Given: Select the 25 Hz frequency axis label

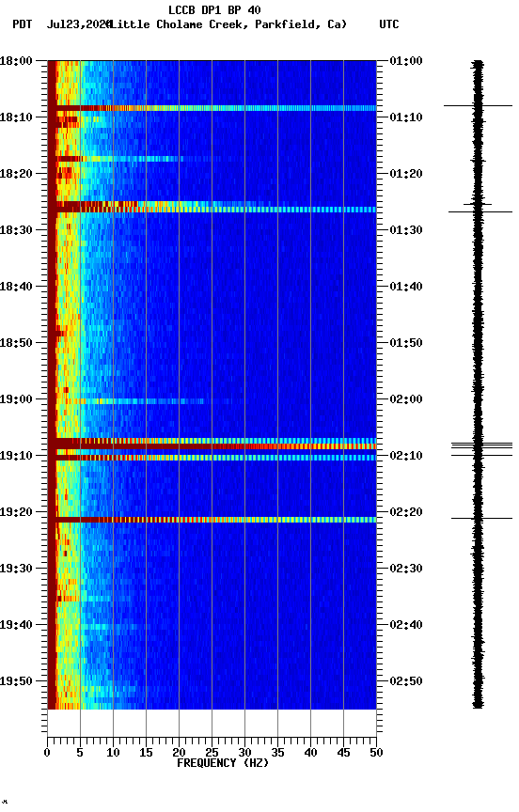Looking at the screenshot, I should click(212, 753).
